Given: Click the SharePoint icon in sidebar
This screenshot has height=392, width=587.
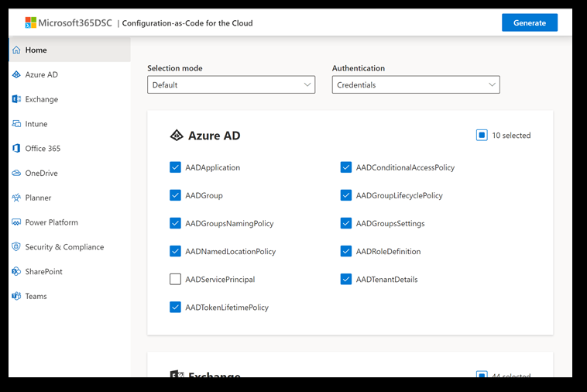Looking at the screenshot, I should 16,271.
